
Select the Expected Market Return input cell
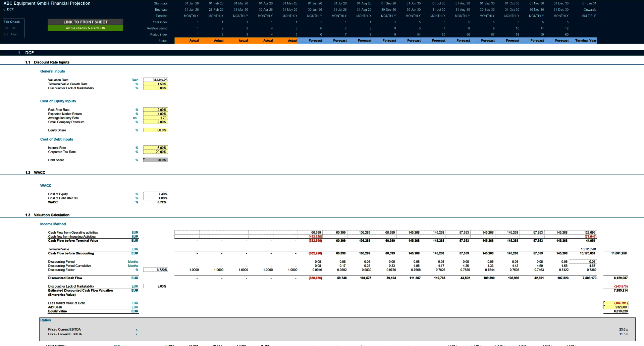coord(155,114)
